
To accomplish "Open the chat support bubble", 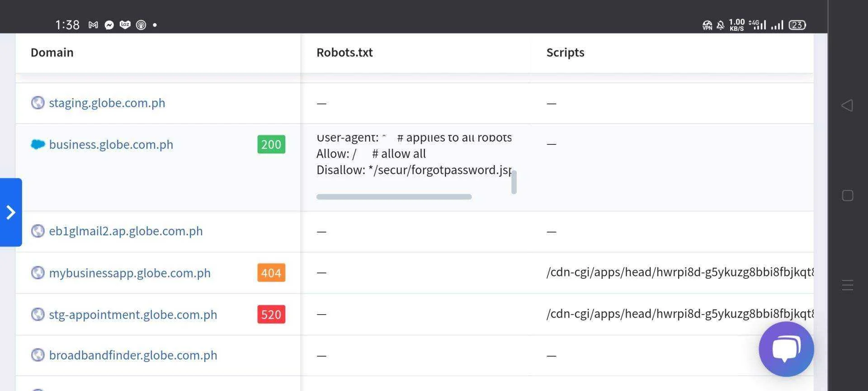I will pos(786,349).
